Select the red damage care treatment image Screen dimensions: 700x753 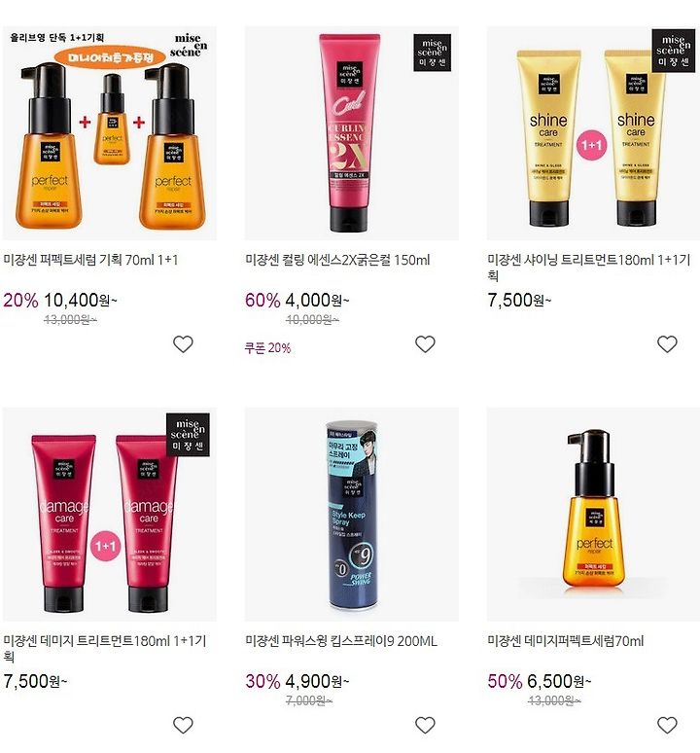[110, 515]
